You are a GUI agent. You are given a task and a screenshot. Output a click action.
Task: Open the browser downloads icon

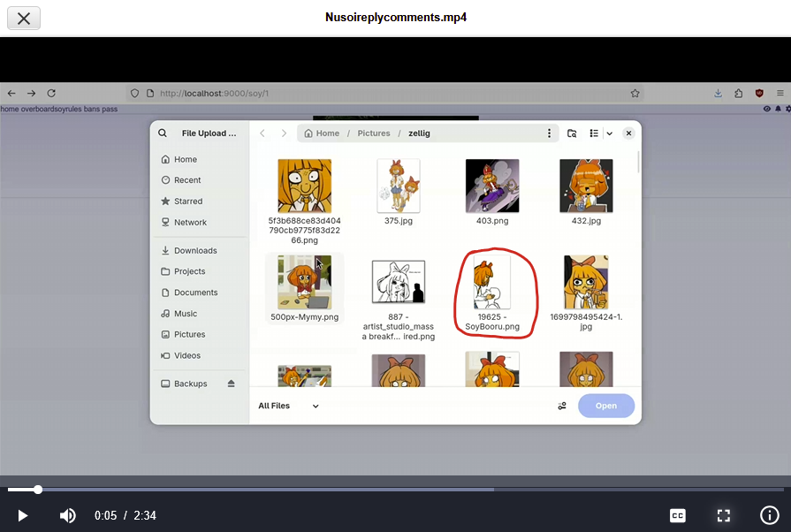click(x=718, y=93)
